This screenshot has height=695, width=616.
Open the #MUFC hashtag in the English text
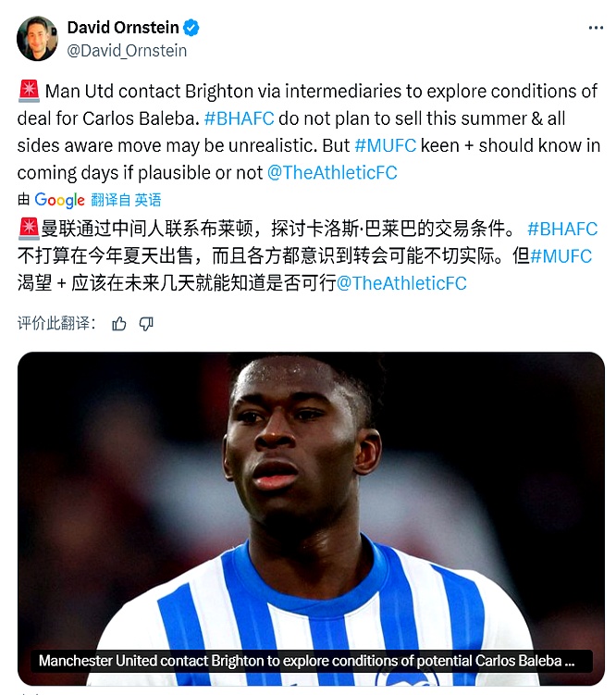point(386,145)
